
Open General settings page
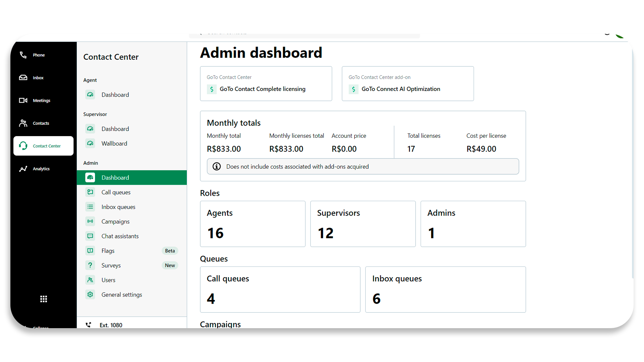point(131,295)
